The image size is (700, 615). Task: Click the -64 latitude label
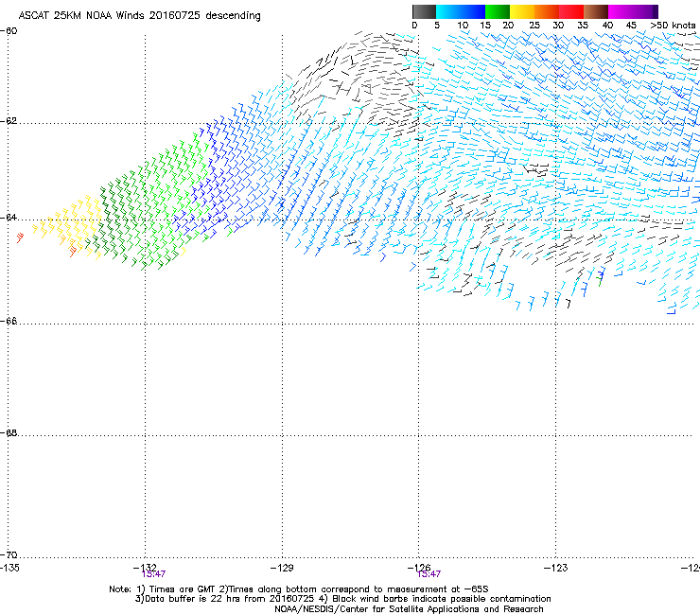tap(9, 218)
